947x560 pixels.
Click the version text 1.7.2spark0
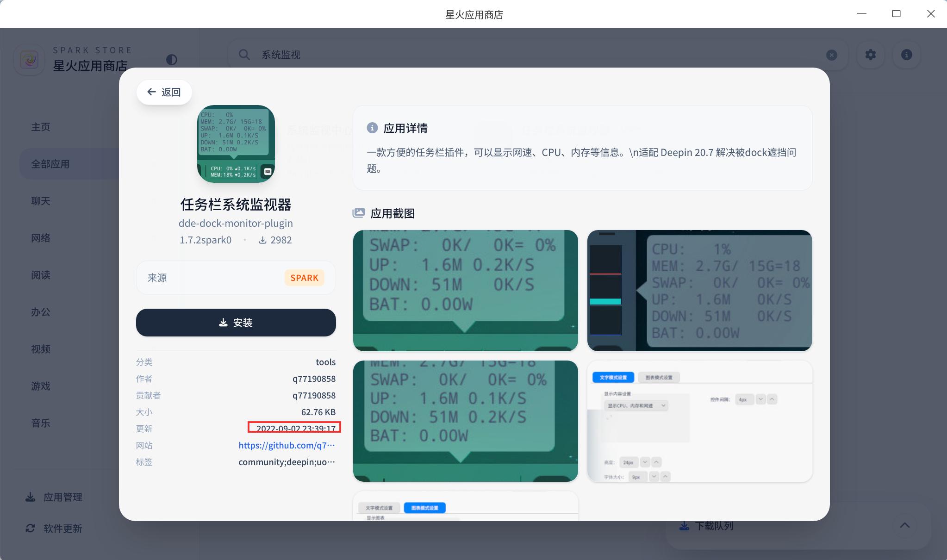[206, 240]
